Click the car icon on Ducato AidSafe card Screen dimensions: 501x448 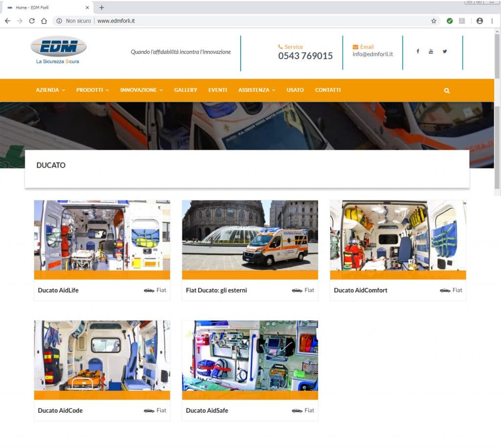[x=297, y=411]
